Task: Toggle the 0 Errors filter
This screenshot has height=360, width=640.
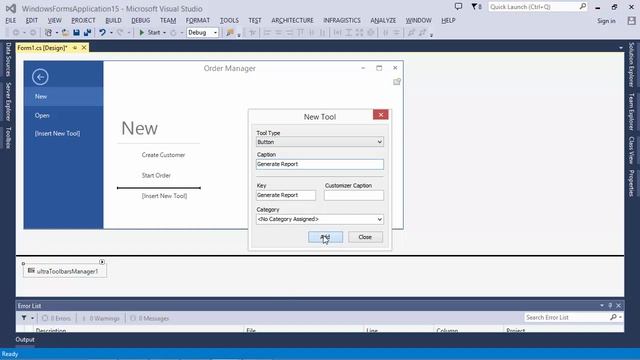Action: point(56,318)
